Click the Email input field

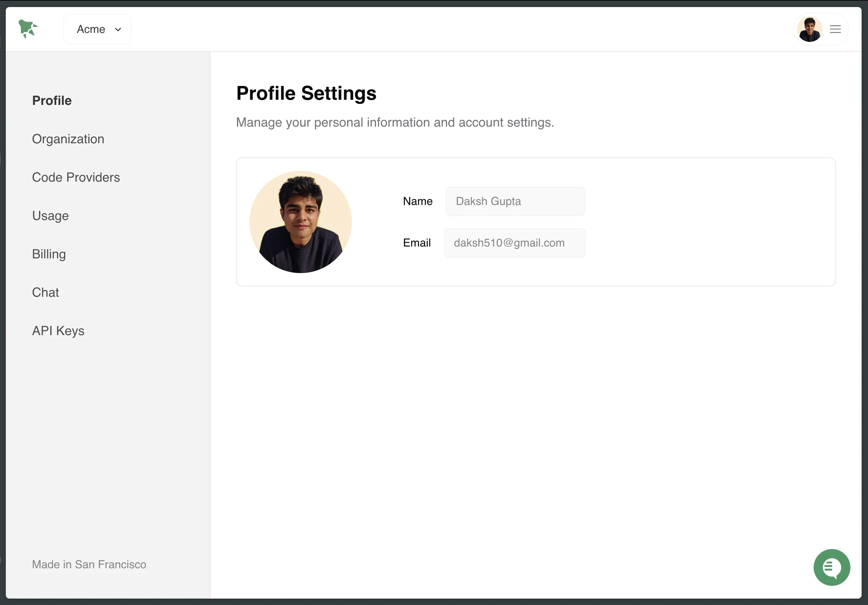pyautogui.click(x=514, y=243)
